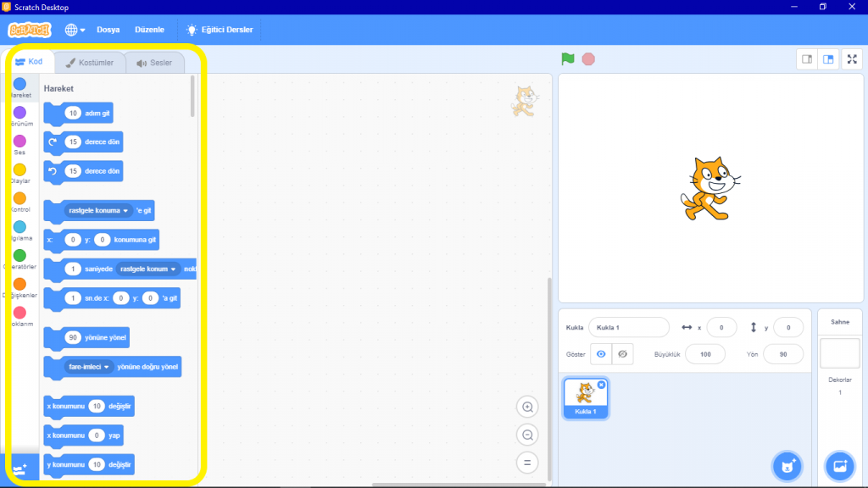
Task: Click the sn.de x y 'a git block
Action: point(112,298)
